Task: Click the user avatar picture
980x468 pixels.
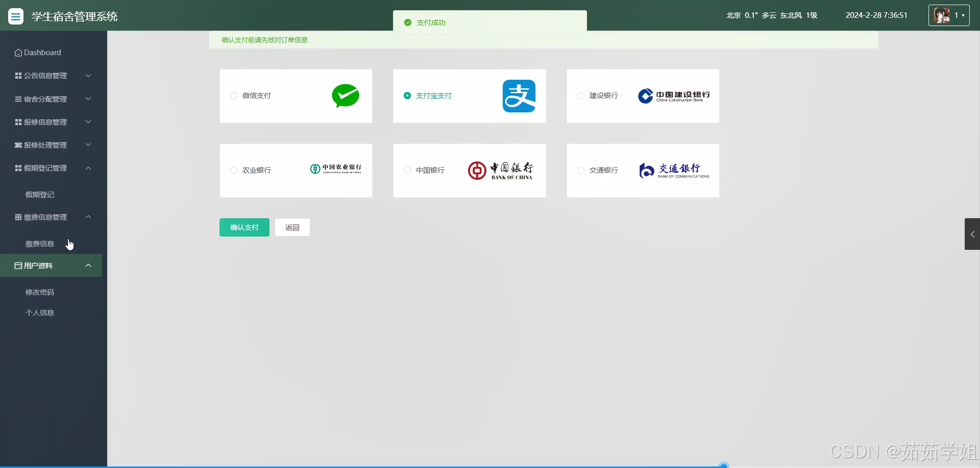Action: [x=942, y=15]
